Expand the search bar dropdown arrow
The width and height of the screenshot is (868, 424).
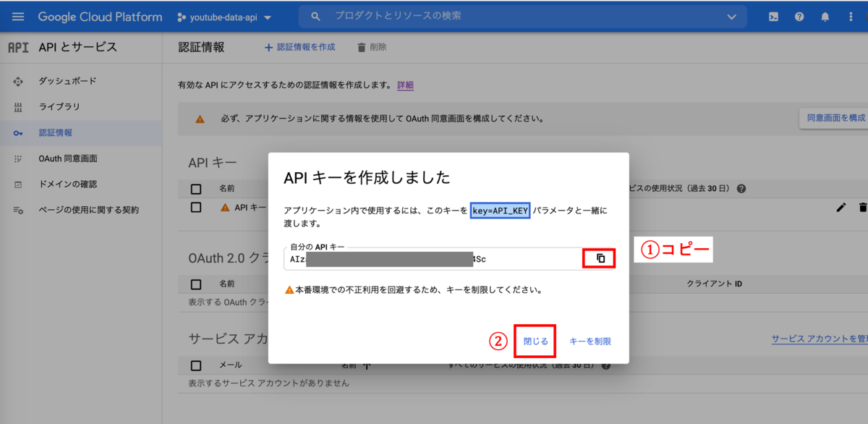pos(733,16)
